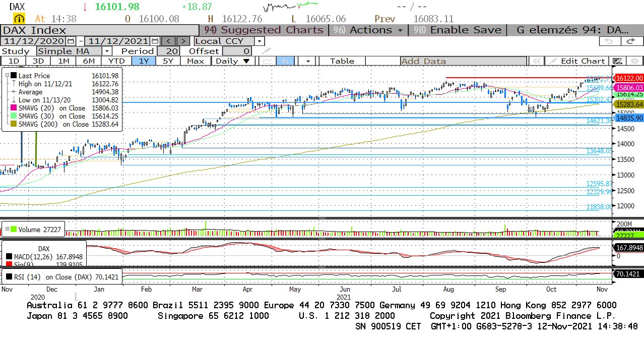The image size is (644, 338).
Task: Click the Period field showing 20
Action: coord(168,51)
